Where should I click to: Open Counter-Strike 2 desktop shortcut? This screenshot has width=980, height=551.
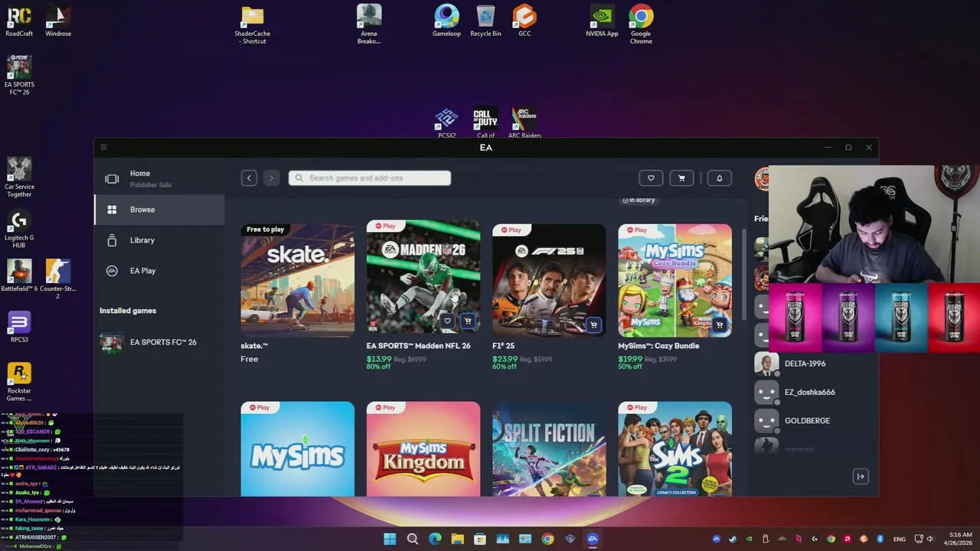(x=58, y=279)
